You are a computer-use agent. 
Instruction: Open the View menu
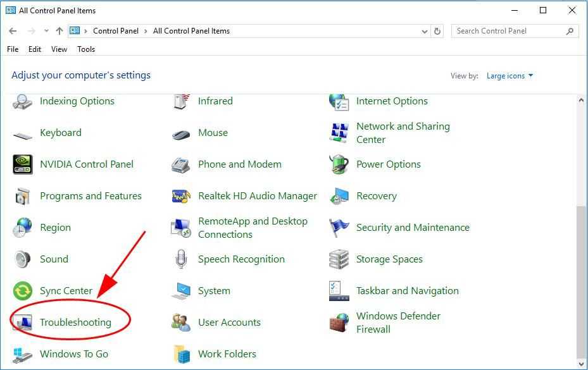coord(59,49)
